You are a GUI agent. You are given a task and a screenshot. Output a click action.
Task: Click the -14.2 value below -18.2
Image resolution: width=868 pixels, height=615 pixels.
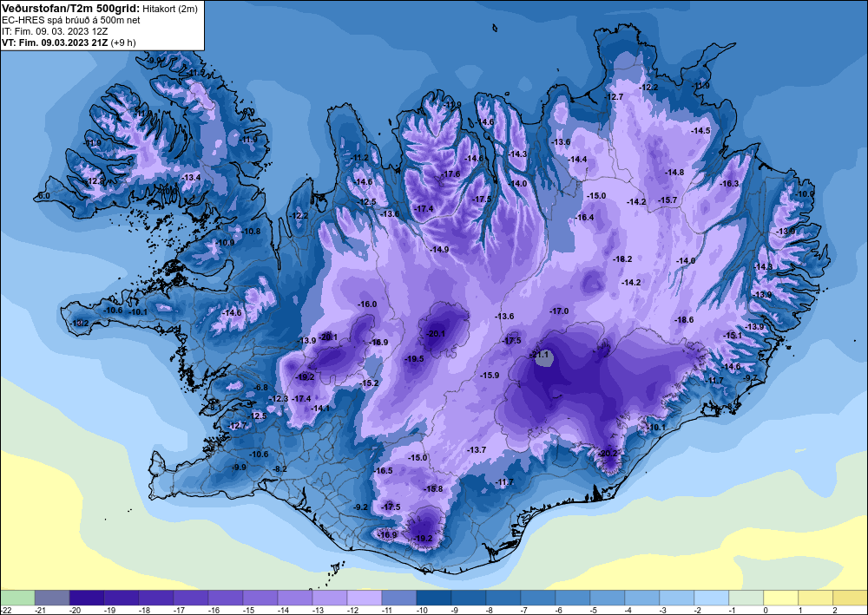pos(631,283)
